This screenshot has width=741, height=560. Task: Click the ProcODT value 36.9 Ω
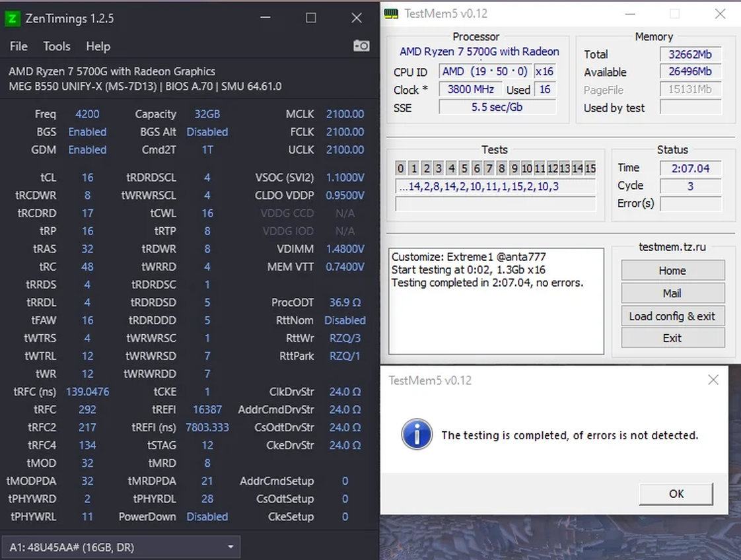pos(345,302)
